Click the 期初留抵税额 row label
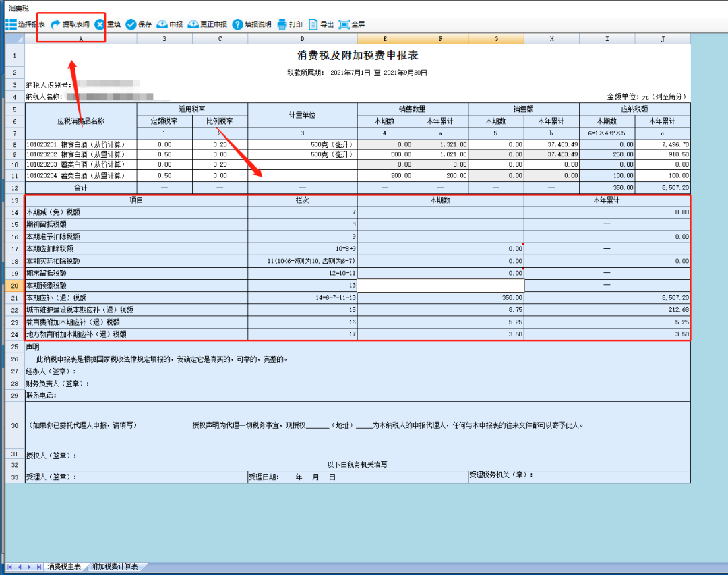The image size is (728, 575). [46, 224]
